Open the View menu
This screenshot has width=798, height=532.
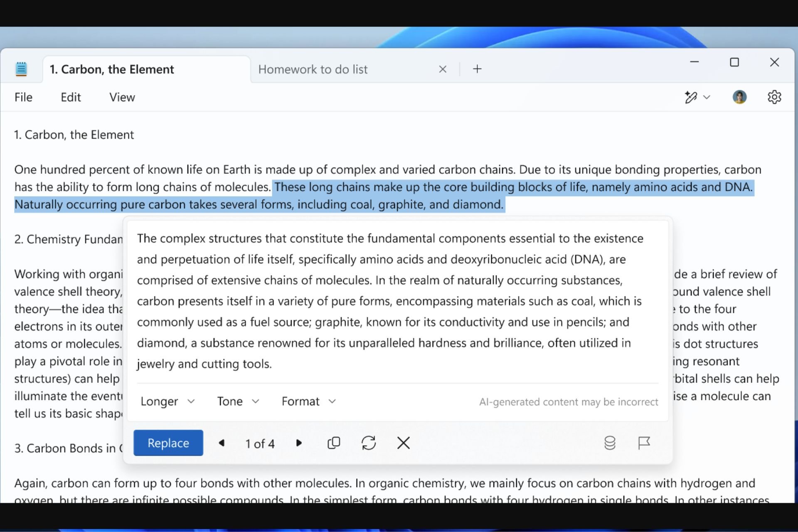(122, 97)
